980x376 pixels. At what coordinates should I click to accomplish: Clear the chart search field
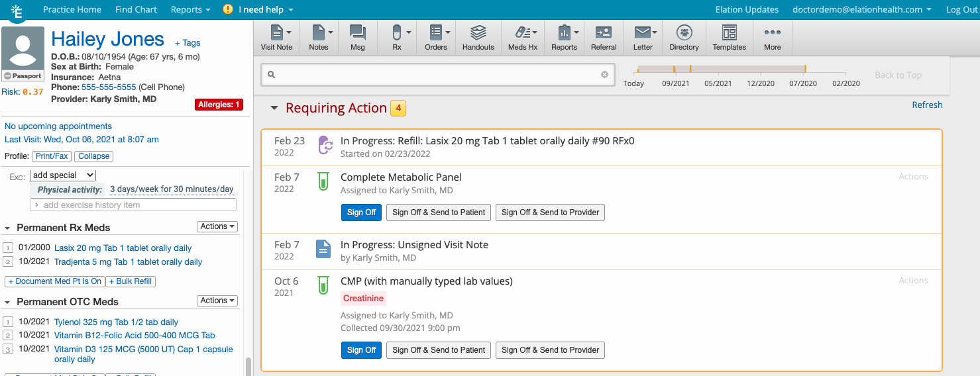tap(604, 75)
